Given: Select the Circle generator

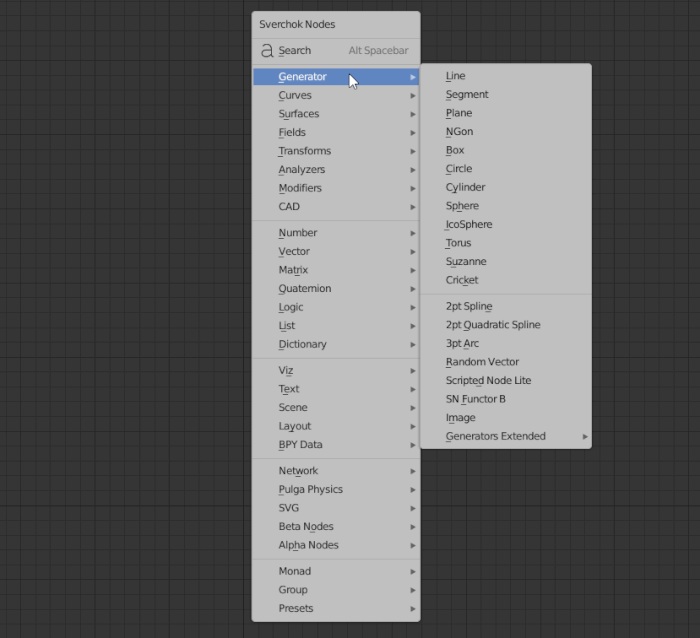Looking at the screenshot, I should (x=506, y=169).
